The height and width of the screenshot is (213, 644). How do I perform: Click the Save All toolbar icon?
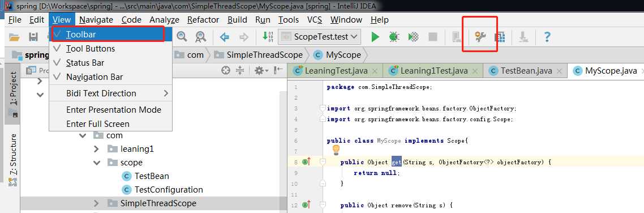click(33, 37)
